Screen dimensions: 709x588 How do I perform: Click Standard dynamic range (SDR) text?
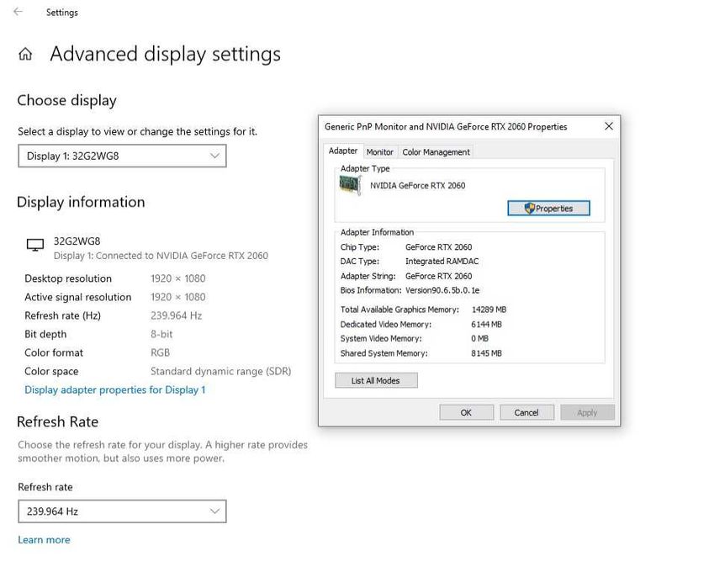click(x=220, y=371)
